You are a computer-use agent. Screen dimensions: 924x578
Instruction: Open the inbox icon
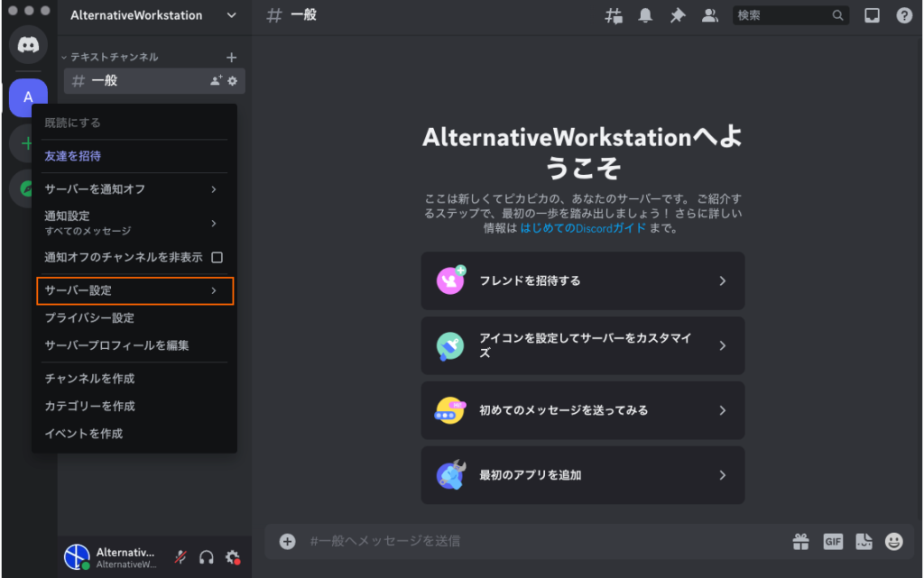(872, 15)
